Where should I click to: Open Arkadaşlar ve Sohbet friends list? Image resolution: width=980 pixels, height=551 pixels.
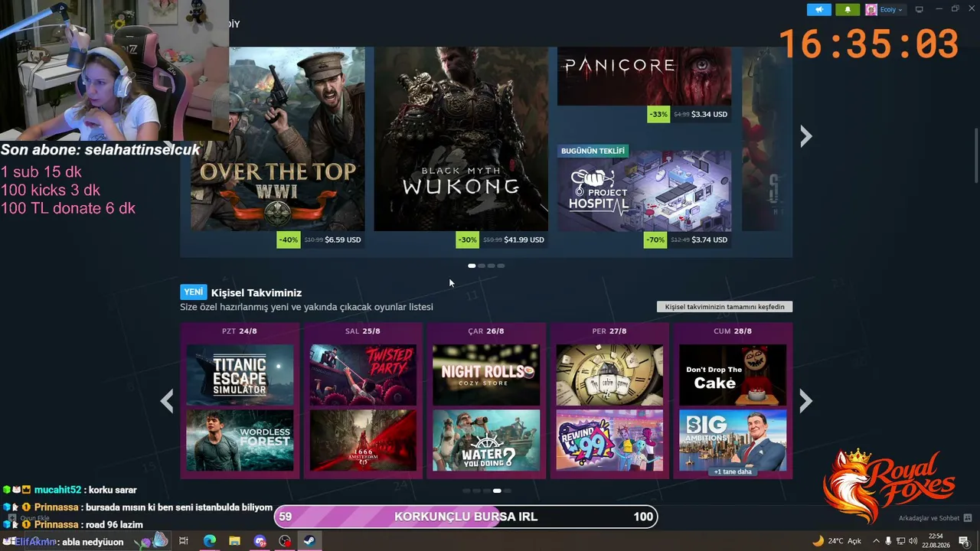coord(929,518)
